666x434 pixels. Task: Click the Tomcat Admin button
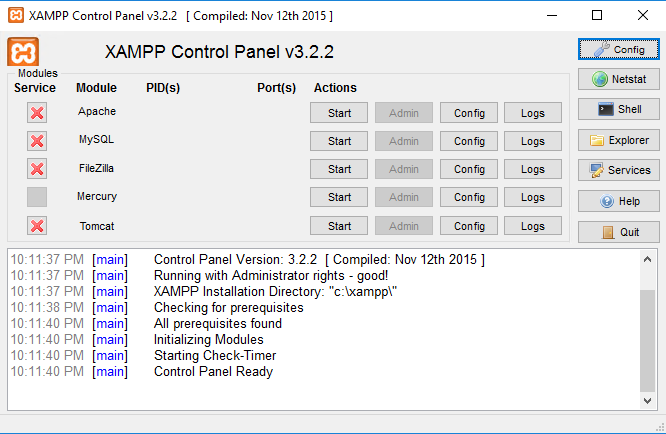click(x=404, y=225)
